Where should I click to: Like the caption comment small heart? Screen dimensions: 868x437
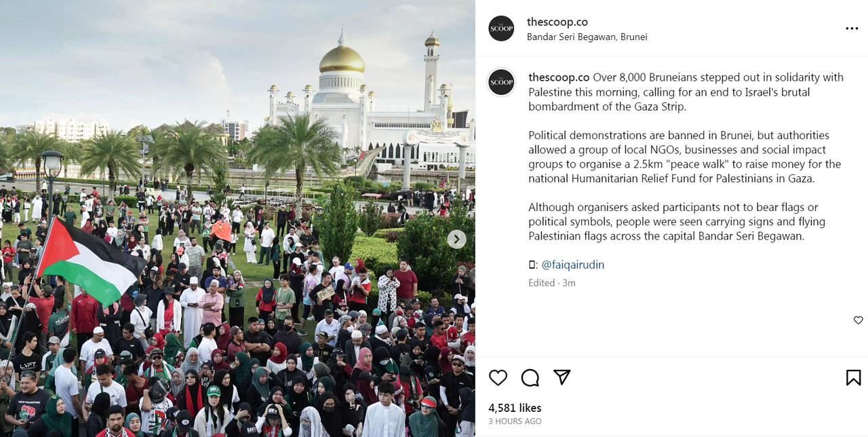[858, 320]
